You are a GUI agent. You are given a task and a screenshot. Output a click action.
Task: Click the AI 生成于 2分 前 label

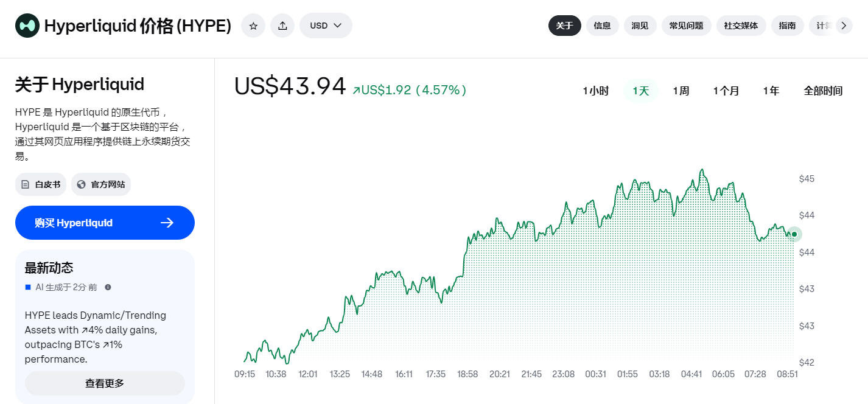pyautogui.click(x=66, y=287)
